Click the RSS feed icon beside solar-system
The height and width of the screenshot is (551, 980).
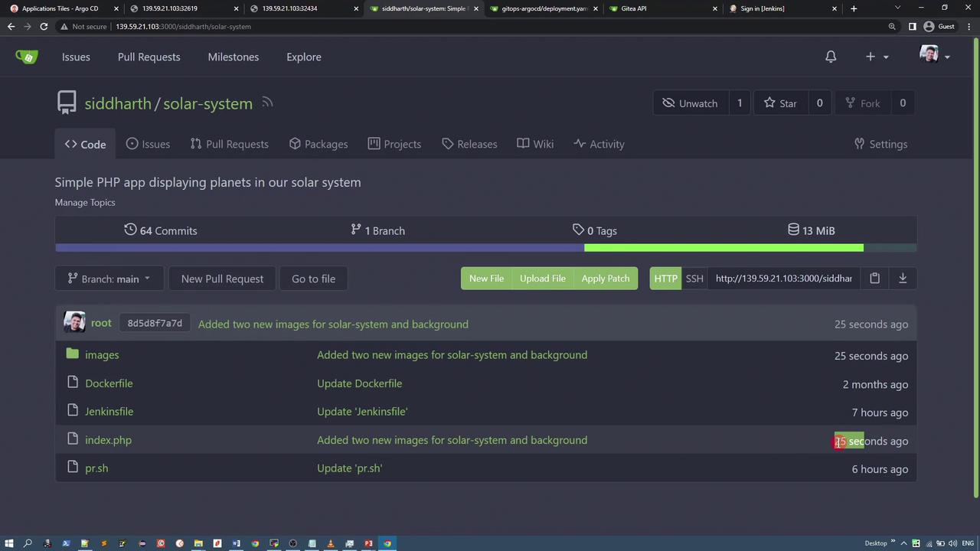click(x=267, y=103)
